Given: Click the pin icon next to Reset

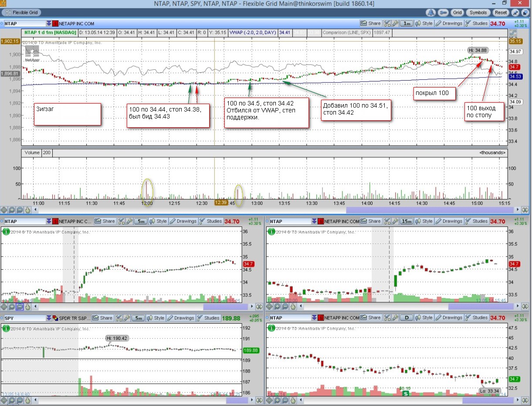Looking at the screenshot, I should [x=515, y=13].
